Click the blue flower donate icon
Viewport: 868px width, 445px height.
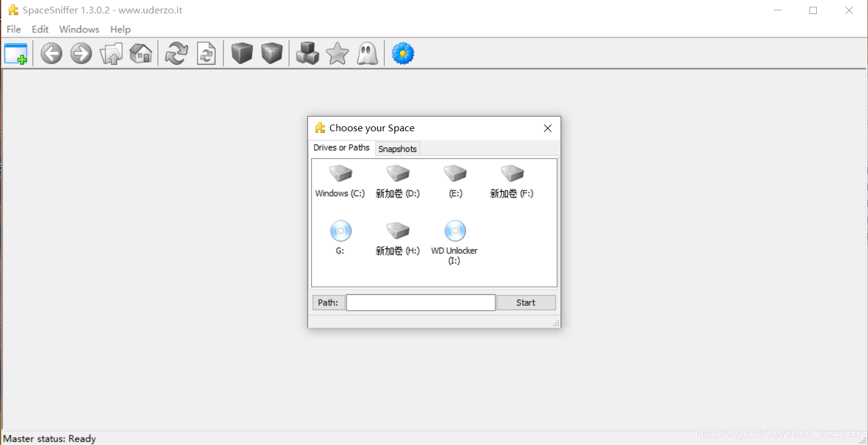(403, 54)
